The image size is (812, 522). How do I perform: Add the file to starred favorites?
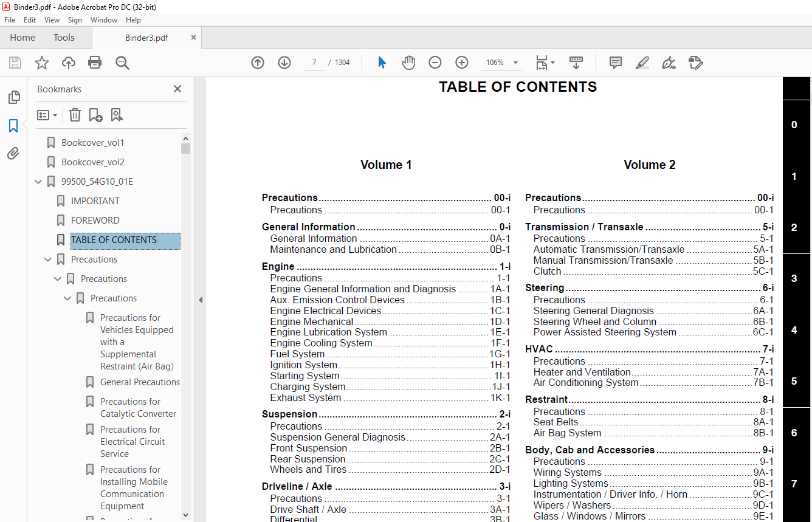click(x=42, y=63)
